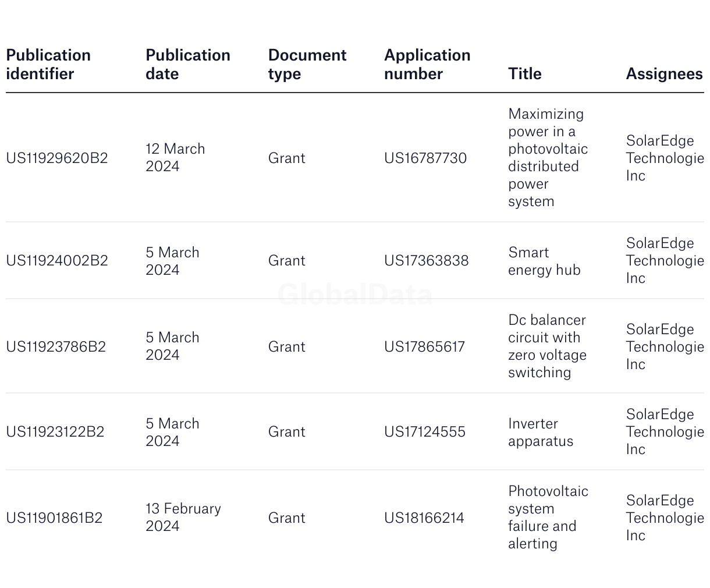Click the 12 March 2024 date cell

(x=175, y=157)
